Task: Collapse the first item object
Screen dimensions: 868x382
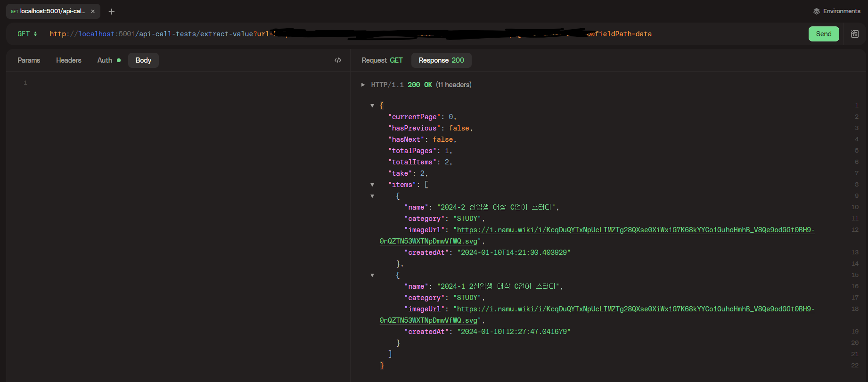Action: click(x=372, y=196)
